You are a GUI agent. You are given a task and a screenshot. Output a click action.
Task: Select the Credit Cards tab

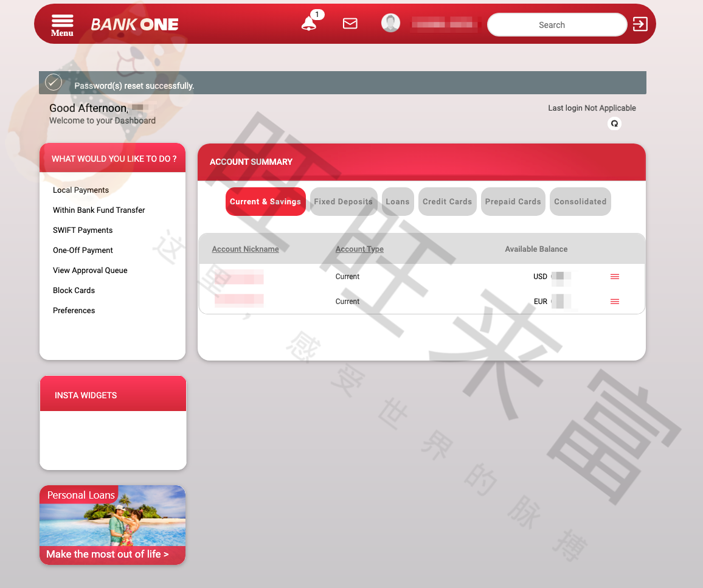click(447, 201)
